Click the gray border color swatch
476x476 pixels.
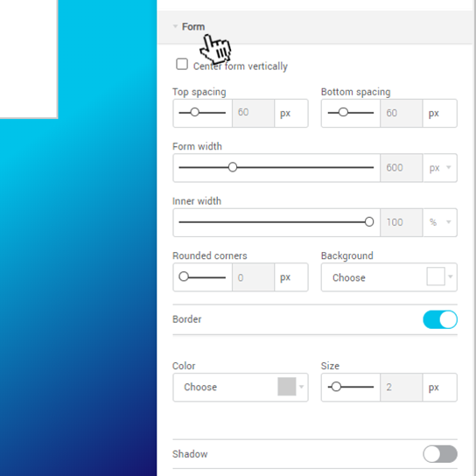coord(287,387)
